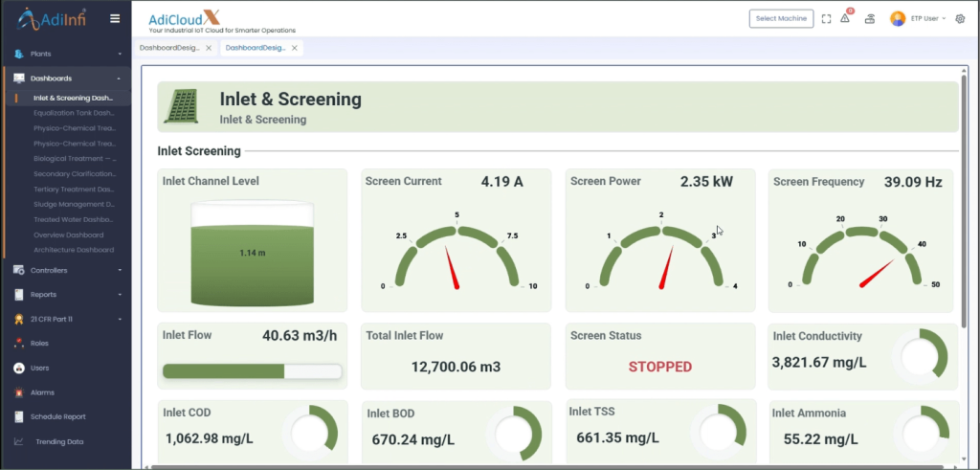The height and width of the screenshot is (470, 980).
Task: Open the Roles menu entry
Action: (x=39, y=343)
